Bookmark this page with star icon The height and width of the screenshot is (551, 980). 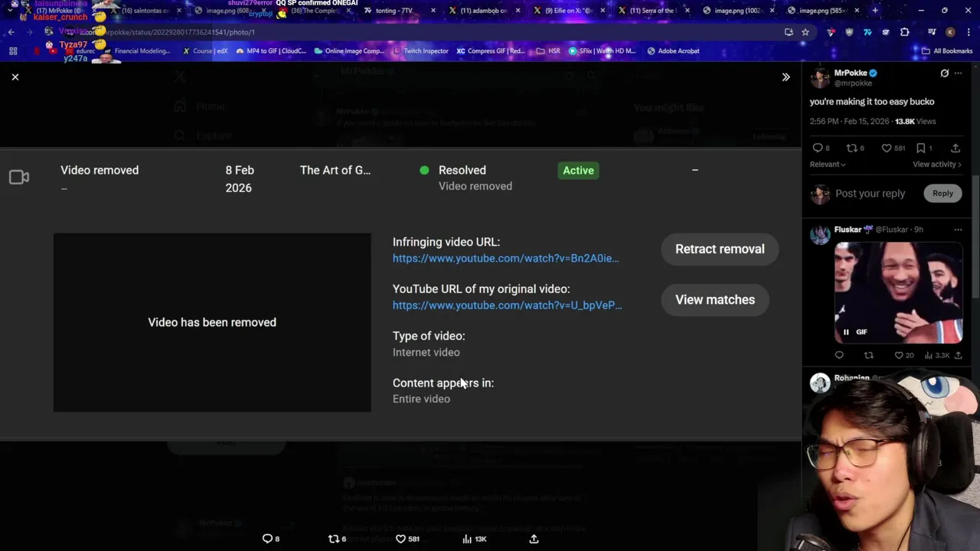point(805,32)
